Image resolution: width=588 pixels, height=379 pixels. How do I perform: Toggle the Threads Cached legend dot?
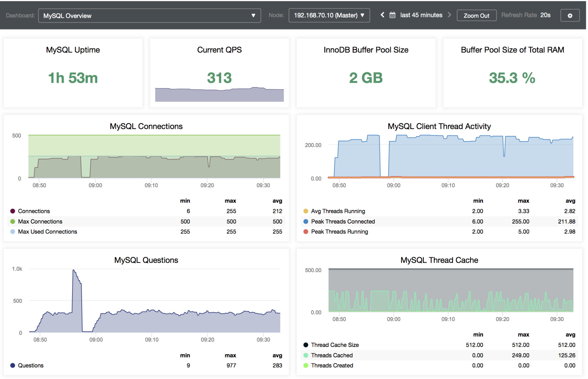[306, 355]
